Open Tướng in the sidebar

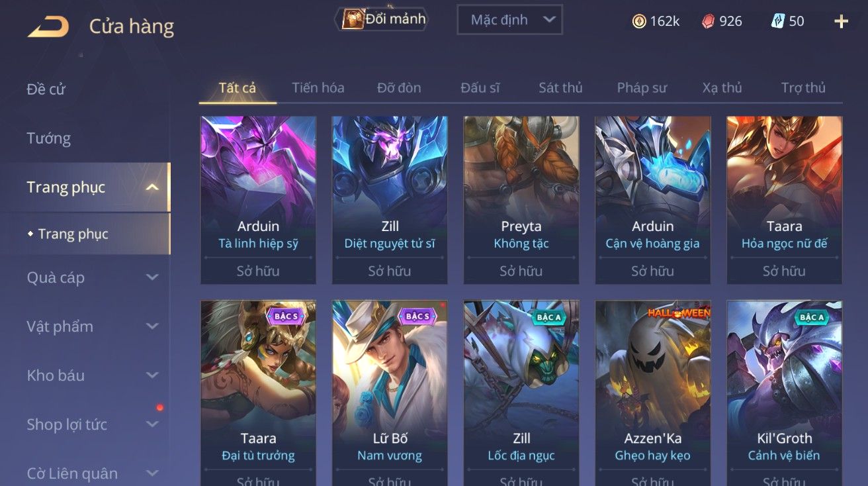(x=48, y=138)
